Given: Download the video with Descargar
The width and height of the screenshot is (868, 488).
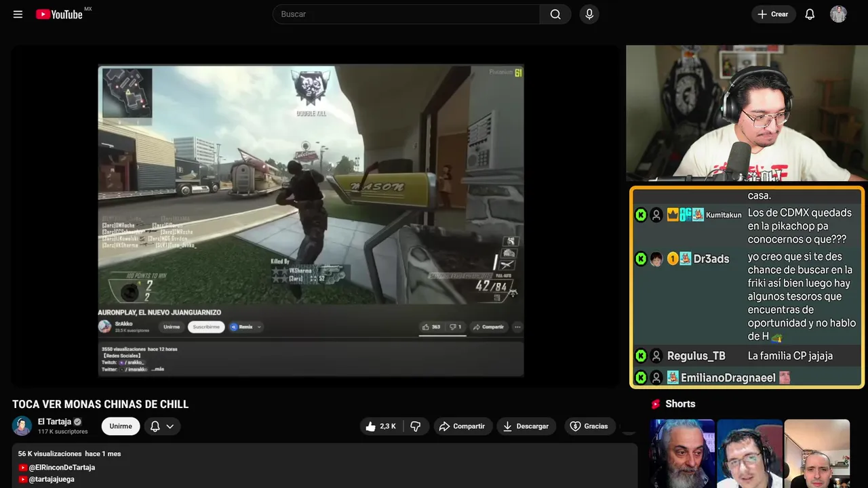Looking at the screenshot, I should 526,426.
